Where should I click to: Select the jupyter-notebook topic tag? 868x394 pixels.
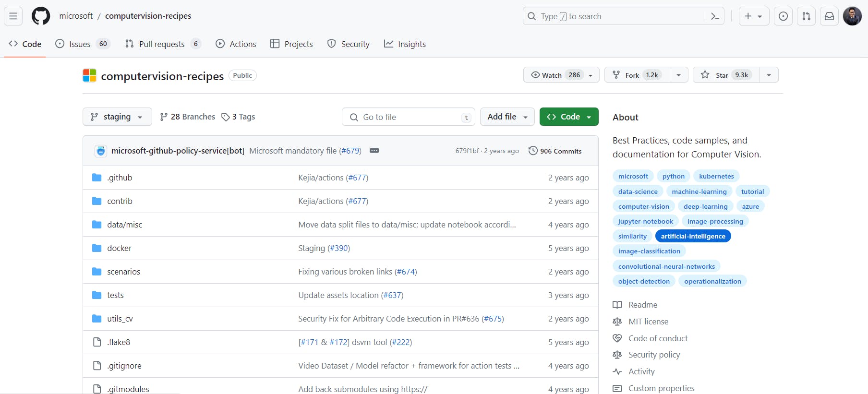645,221
